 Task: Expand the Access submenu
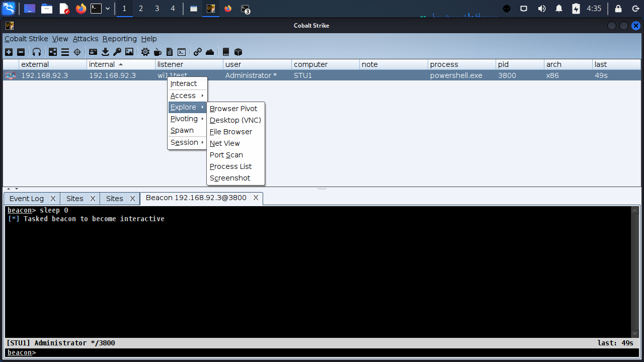tap(187, 96)
